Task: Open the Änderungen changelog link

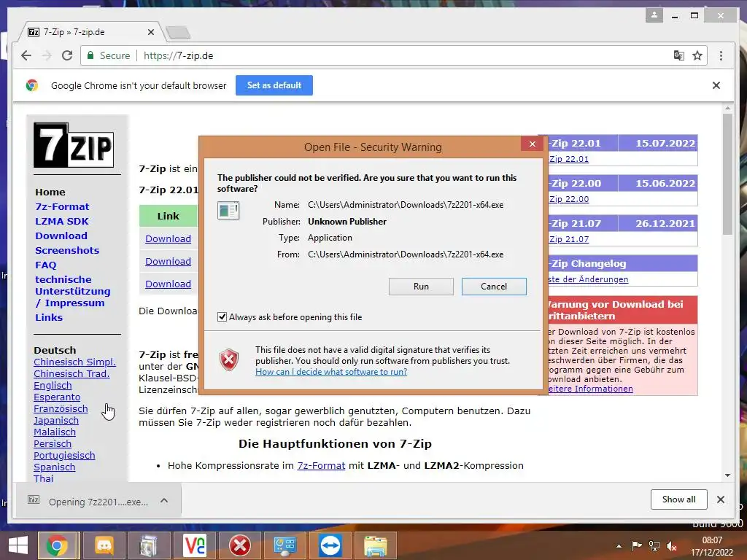Action: tap(588, 279)
